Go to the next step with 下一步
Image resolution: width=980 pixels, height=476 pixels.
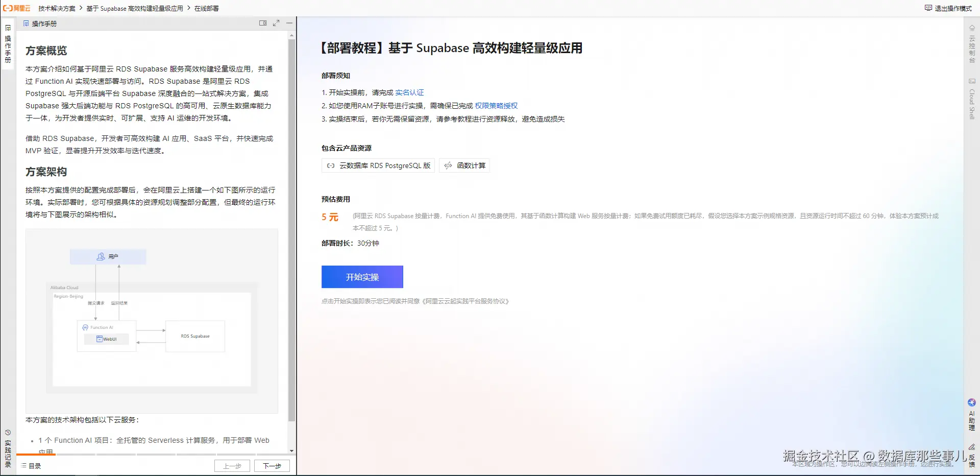pos(272,466)
